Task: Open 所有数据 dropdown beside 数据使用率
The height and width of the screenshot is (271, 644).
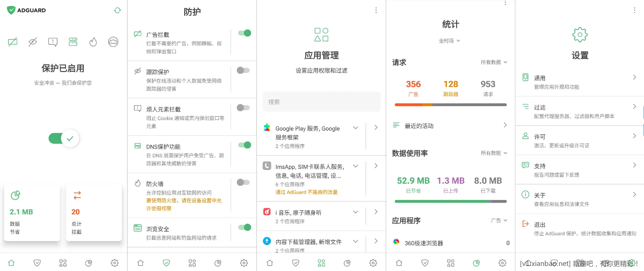Action: (494, 153)
